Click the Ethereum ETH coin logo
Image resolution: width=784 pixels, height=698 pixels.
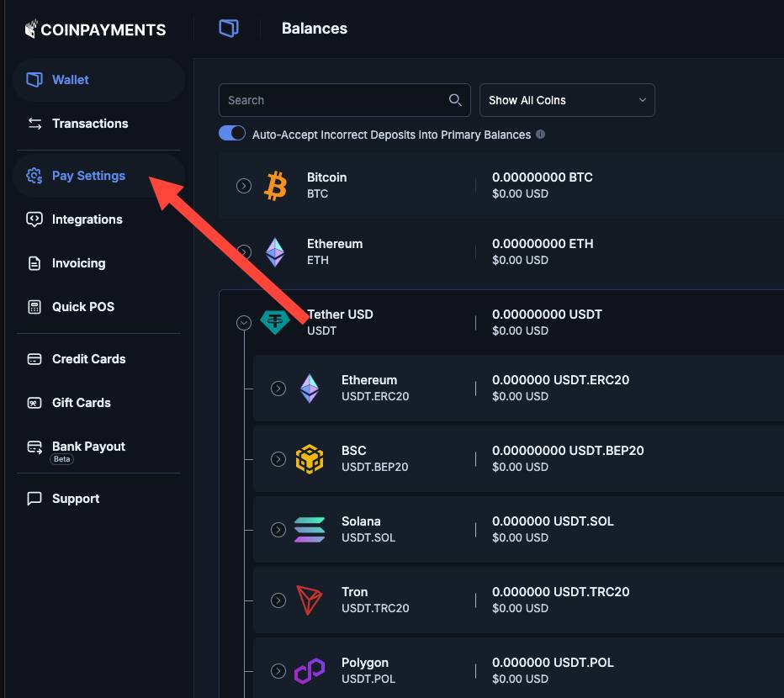click(275, 252)
